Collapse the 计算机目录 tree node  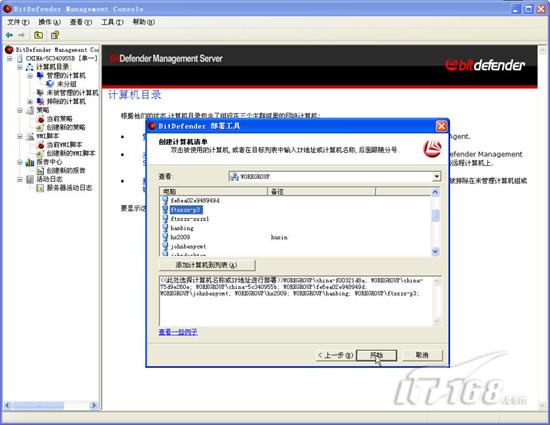pos(20,67)
